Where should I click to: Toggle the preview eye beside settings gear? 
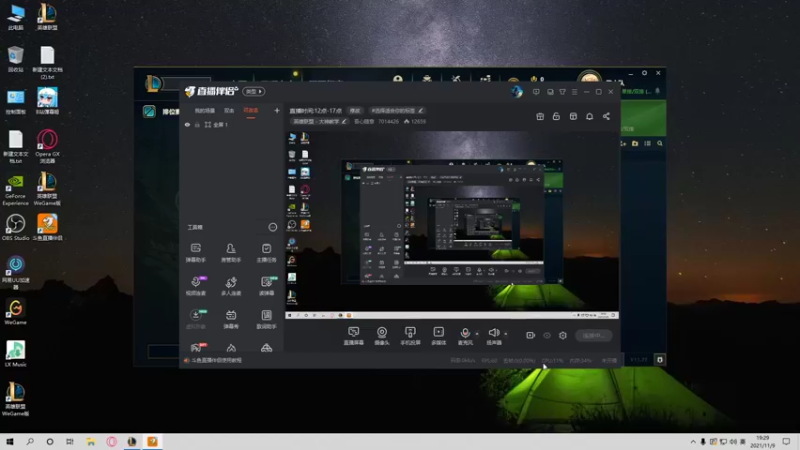[x=547, y=335]
